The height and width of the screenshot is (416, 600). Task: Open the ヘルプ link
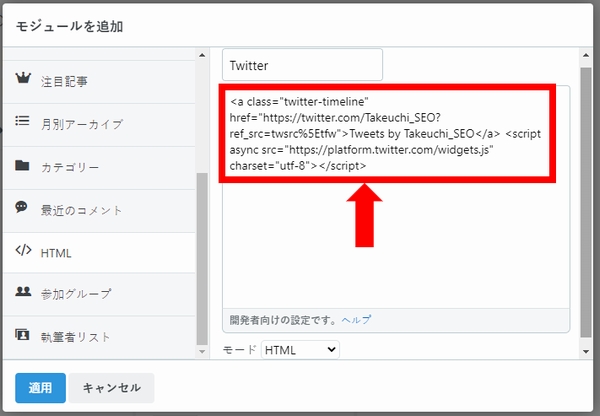pos(356,320)
